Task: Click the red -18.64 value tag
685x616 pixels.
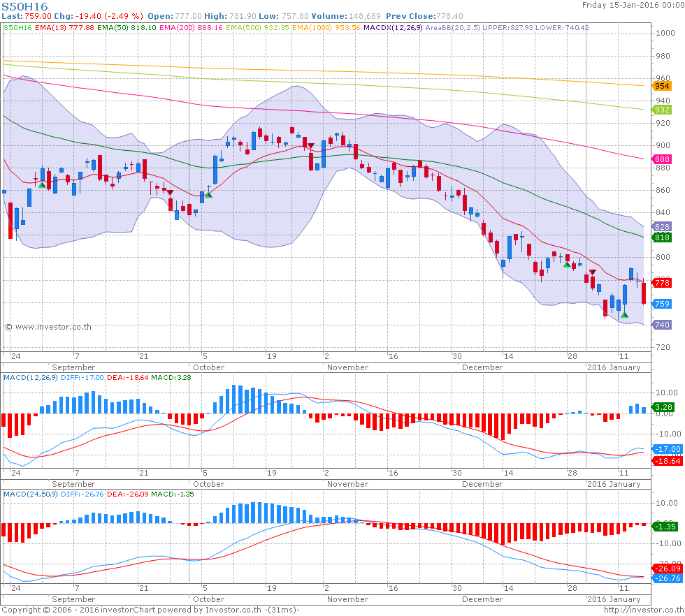Action: pyautogui.click(x=667, y=461)
